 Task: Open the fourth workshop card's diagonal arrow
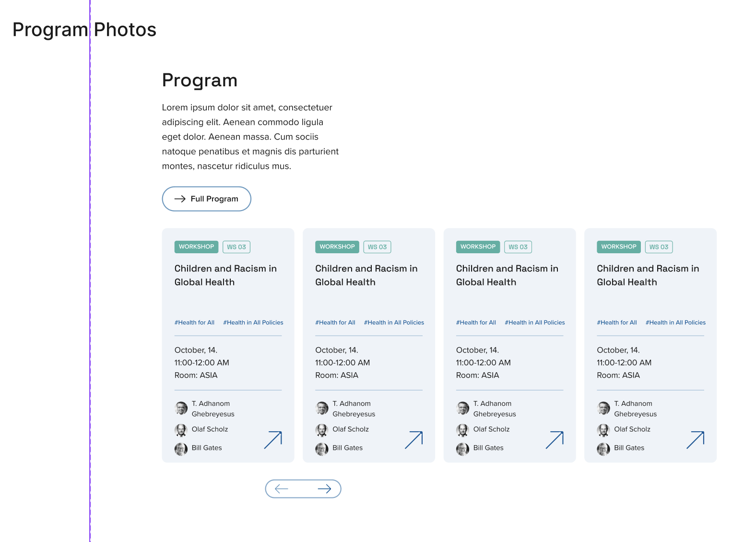click(695, 440)
